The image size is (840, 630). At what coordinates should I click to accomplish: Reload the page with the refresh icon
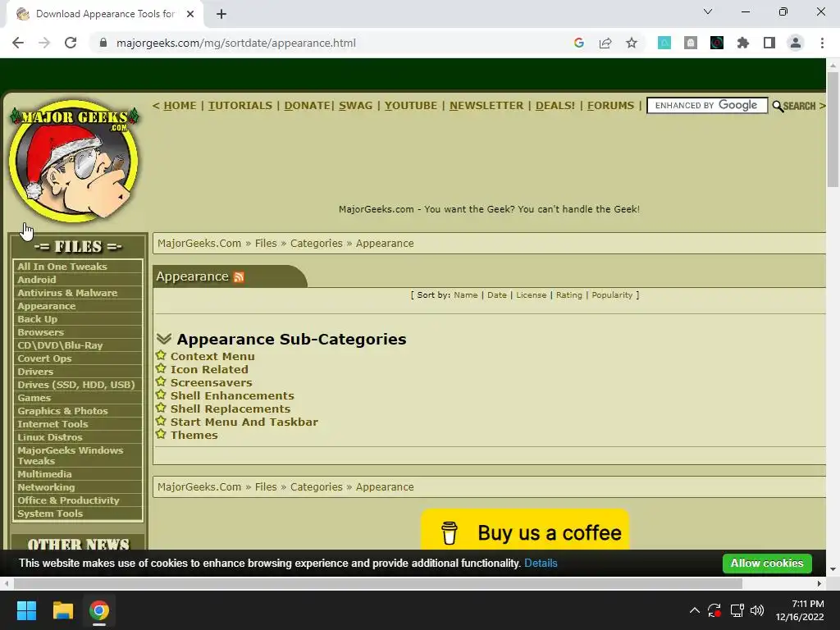point(71,43)
